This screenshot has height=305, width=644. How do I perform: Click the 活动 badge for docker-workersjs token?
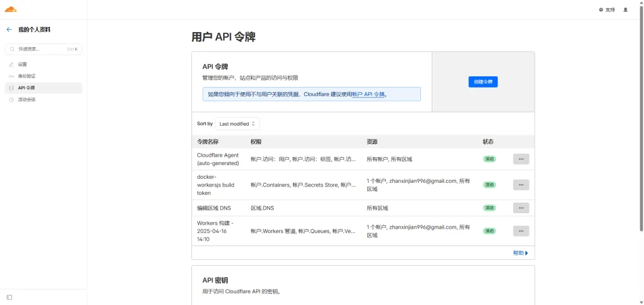(490, 185)
